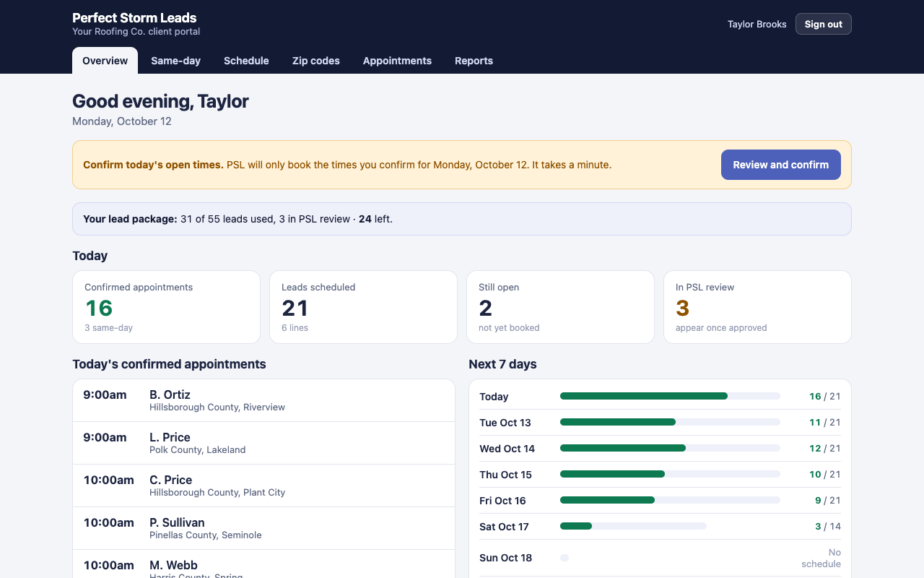
Task: Click "Today's confirmed appointments" heading
Action: click(x=169, y=364)
